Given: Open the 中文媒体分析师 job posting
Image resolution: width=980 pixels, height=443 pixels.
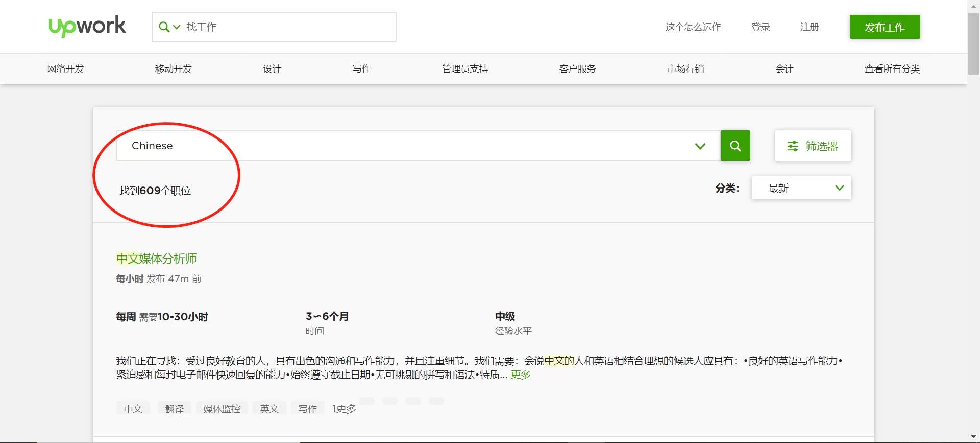Looking at the screenshot, I should (156, 259).
